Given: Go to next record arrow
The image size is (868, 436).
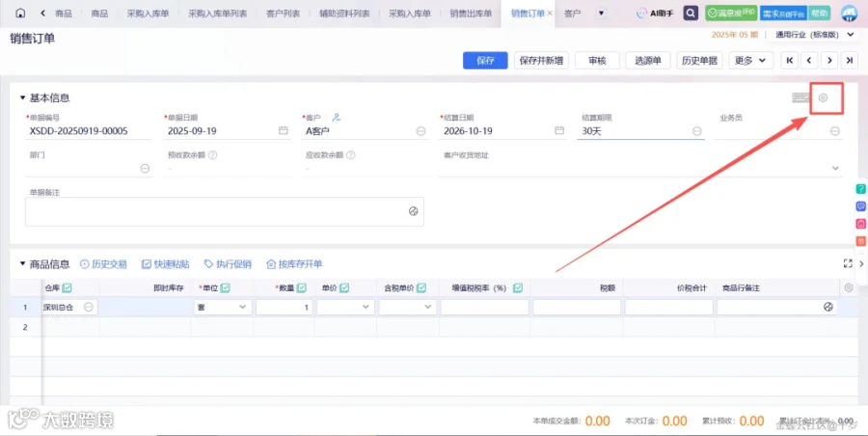Looking at the screenshot, I should 829,61.
